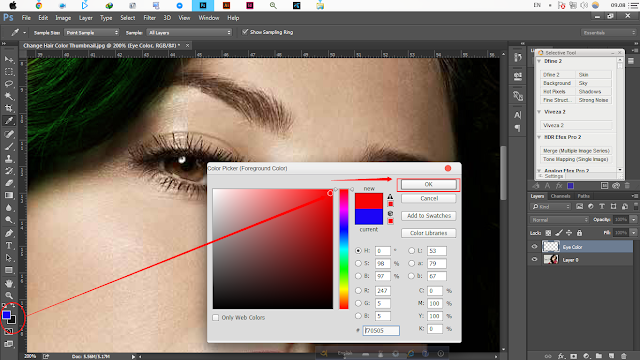Select the Lab 'a' radio button
Screen dimensions: 640x360
tap(411, 264)
